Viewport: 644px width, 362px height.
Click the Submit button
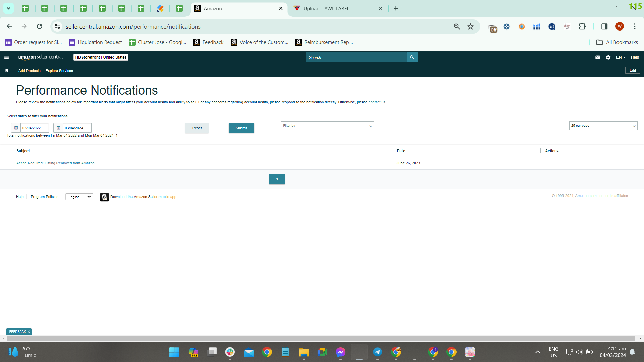tap(241, 128)
